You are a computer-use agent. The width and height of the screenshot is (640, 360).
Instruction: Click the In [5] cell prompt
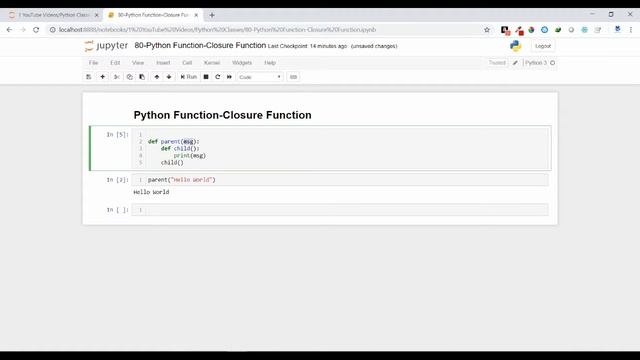(118, 134)
